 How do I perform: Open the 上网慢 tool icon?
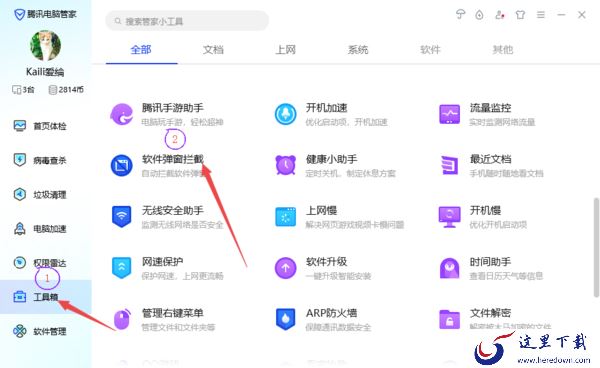pyautogui.click(x=285, y=217)
